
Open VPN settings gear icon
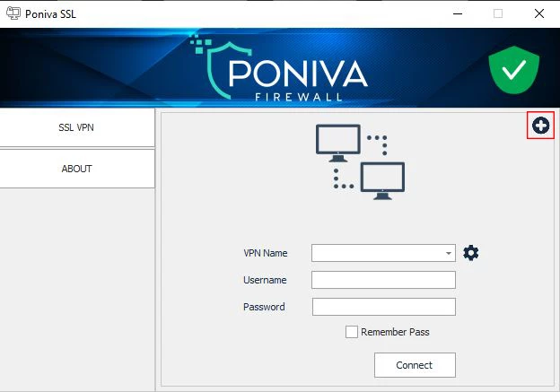click(x=471, y=253)
